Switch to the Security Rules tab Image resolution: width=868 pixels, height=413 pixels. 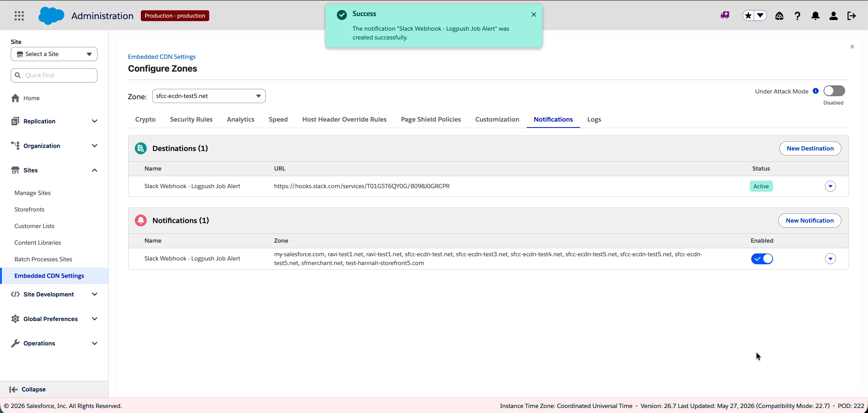click(x=191, y=119)
